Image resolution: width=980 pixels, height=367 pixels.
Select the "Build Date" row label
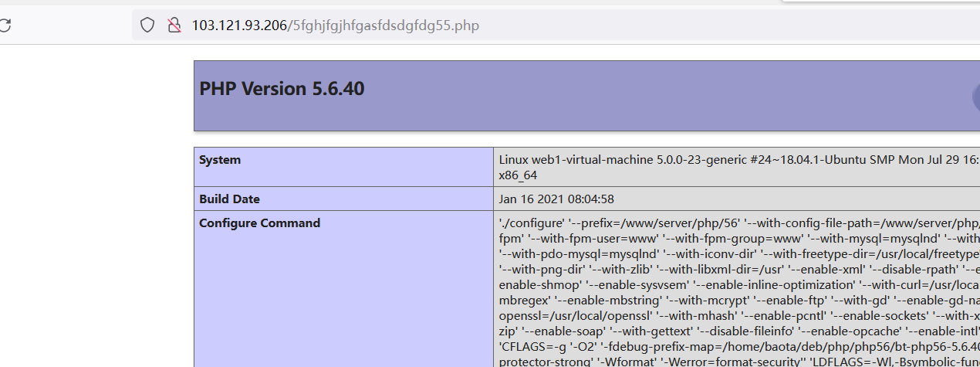point(230,199)
